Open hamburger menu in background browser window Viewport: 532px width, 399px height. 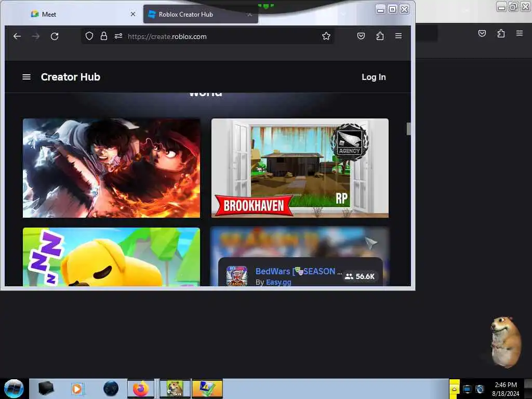pyautogui.click(x=519, y=33)
